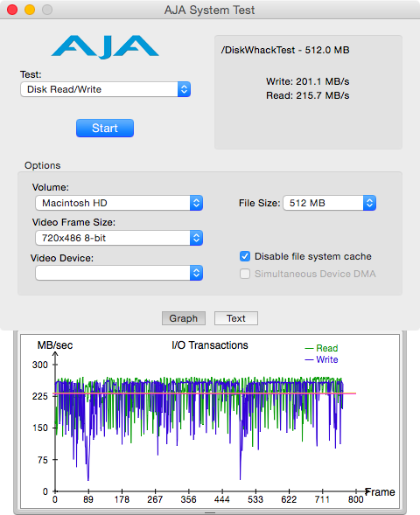Click the Disable file system cache label

pyautogui.click(x=313, y=256)
